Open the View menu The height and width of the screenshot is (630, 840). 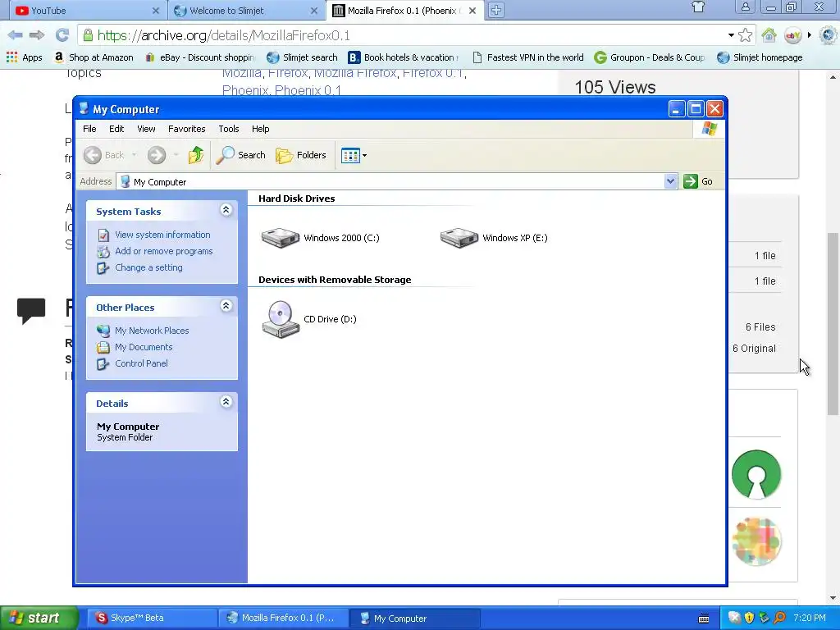tap(146, 129)
